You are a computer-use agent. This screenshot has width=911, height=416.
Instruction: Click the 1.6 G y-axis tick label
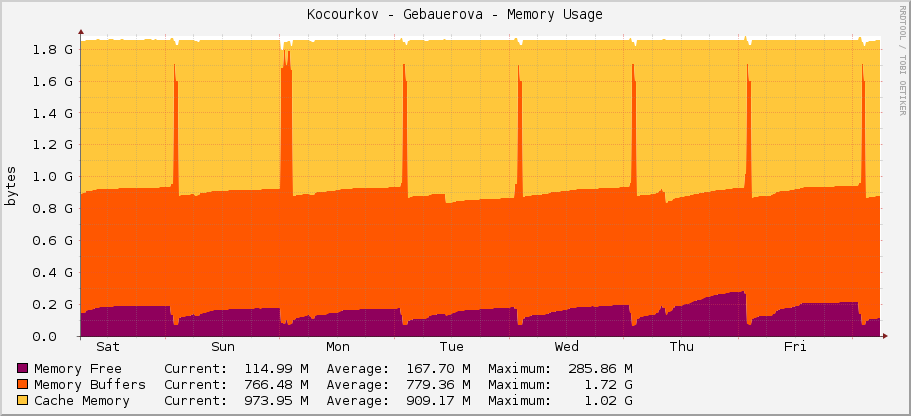pos(52,81)
